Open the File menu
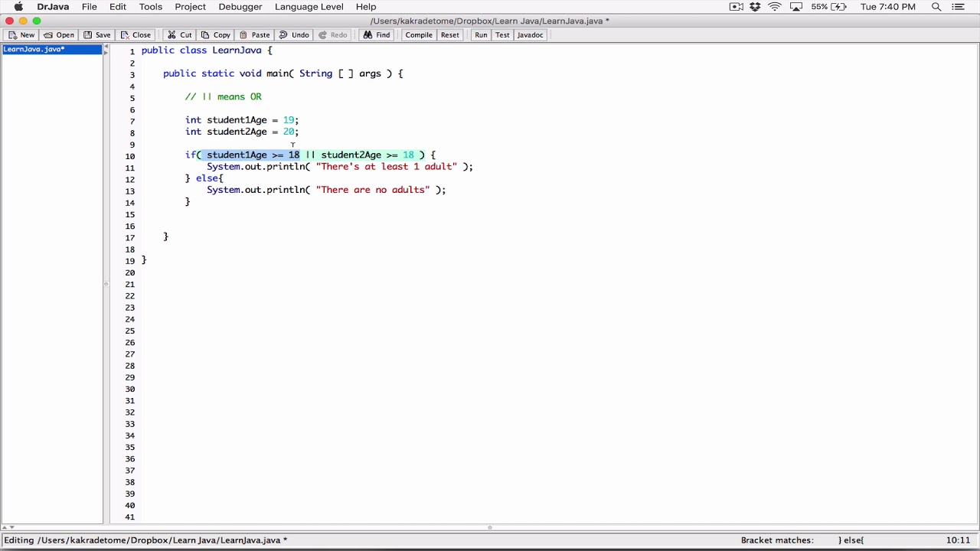The width and height of the screenshot is (980, 551). pyautogui.click(x=90, y=7)
